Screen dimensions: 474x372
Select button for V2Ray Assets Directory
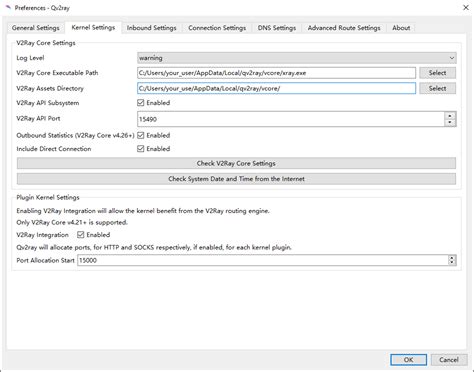(437, 88)
